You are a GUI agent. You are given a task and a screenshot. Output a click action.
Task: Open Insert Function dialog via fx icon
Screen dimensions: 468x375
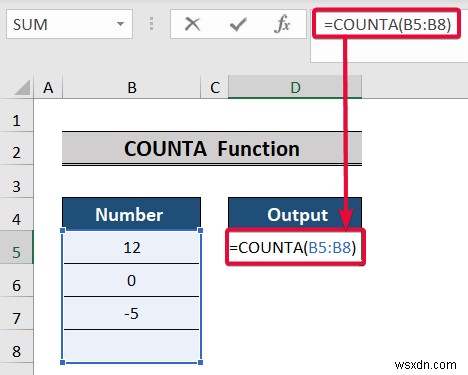point(282,24)
